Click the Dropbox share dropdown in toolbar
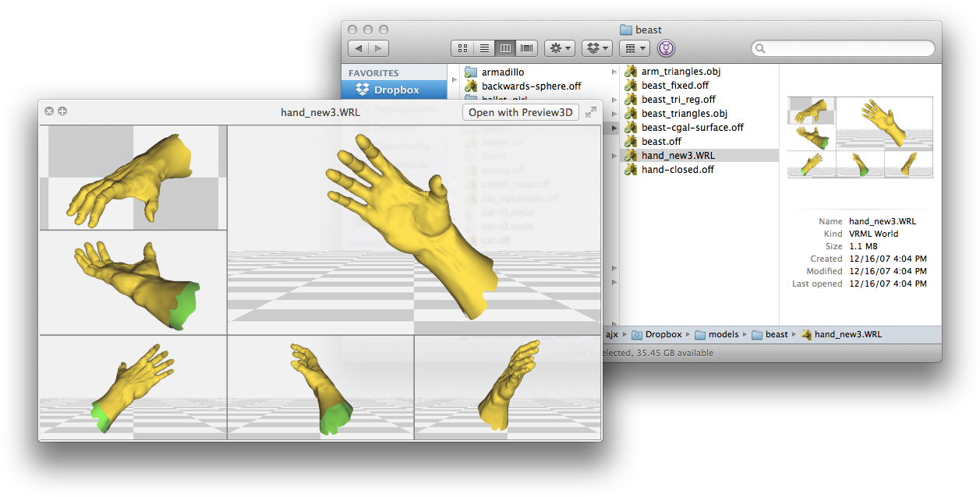Image resolution: width=980 pixels, height=497 pixels. (x=596, y=48)
